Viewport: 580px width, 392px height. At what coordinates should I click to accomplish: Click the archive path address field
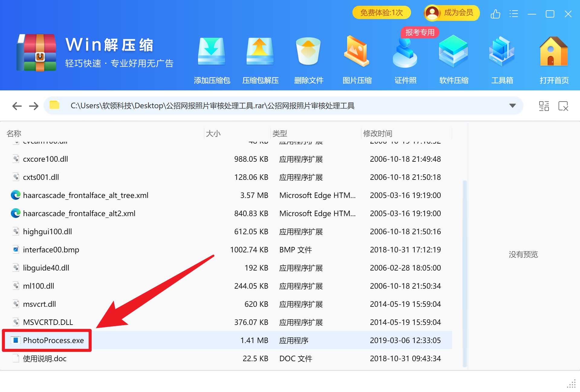pos(284,106)
